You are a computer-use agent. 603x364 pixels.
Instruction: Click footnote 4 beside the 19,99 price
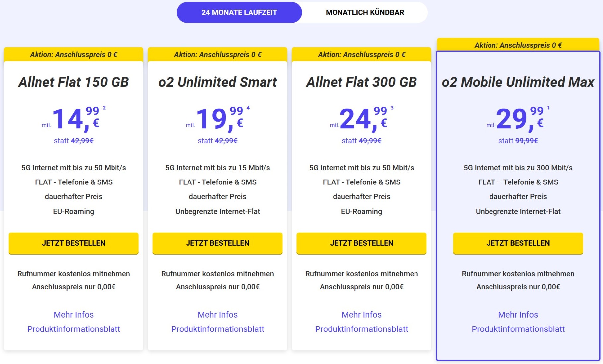pos(248,108)
